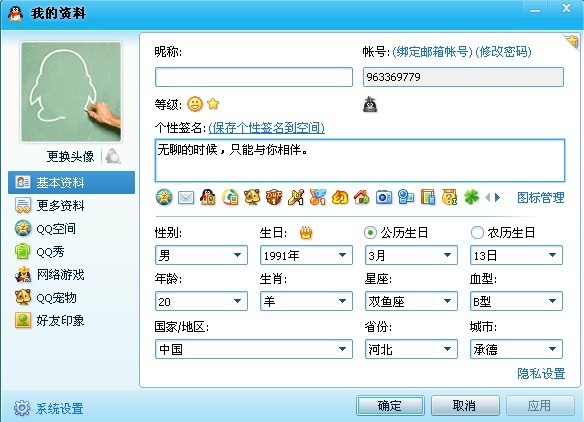Open the 图标管理 link
This screenshot has height=422, width=584.
coord(541,197)
